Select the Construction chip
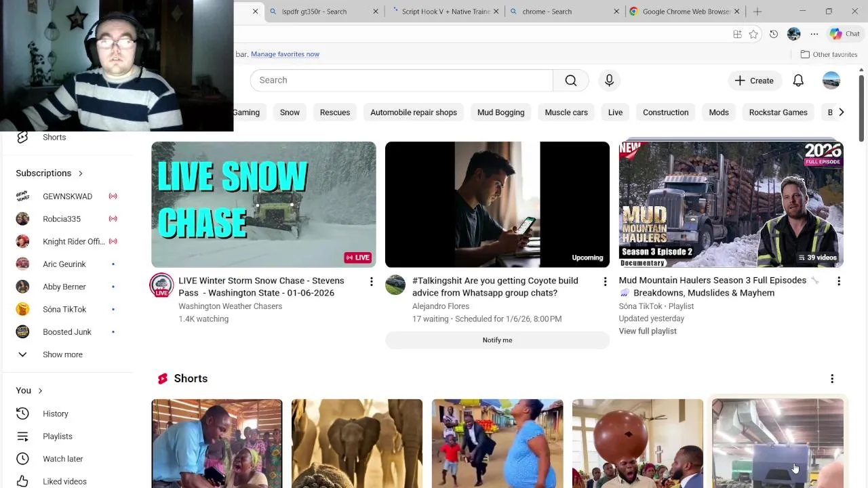Image resolution: width=868 pixels, height=488 pixels. click(x=665, y=113)
